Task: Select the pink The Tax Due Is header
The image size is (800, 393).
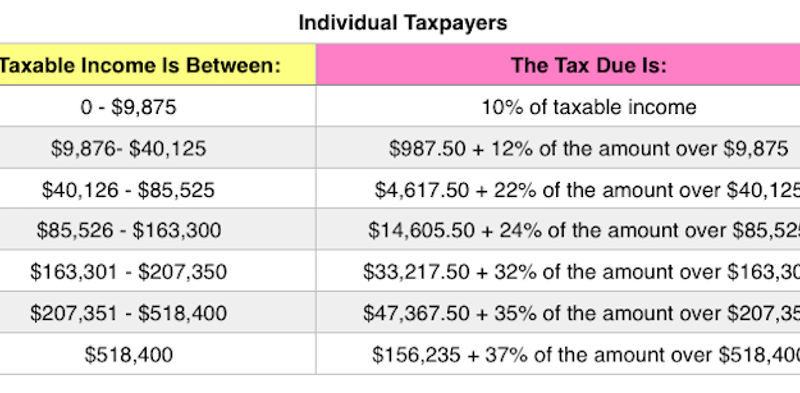Action: 558,65
